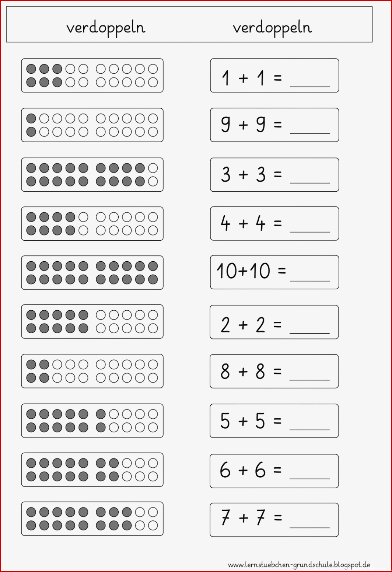Viewport: 392px width, 572px height.
Task: Select the 4 + 4 equation box
Action: [x=274, y=223]
